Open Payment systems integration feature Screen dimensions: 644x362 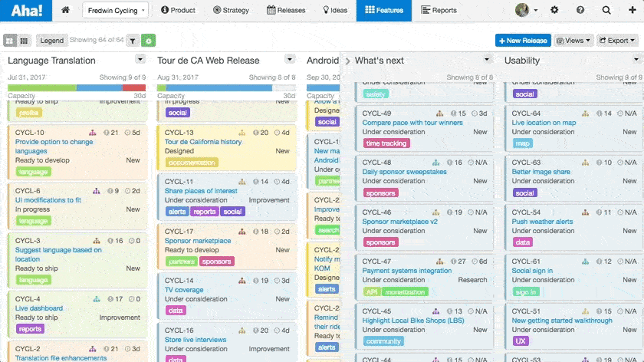point(406,271)
